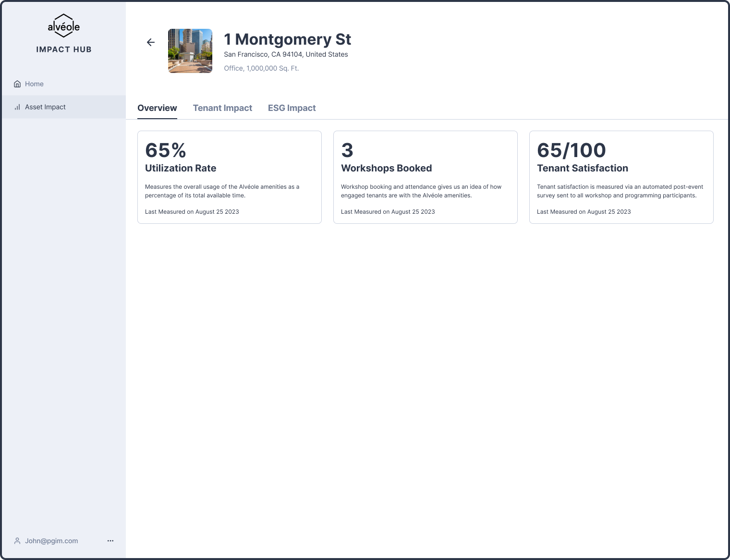Image resolution: width=730 pixels, height=560 pixels.
Task: Click the IMPACT HUB heading text
Action: click(x=64, y=49)
